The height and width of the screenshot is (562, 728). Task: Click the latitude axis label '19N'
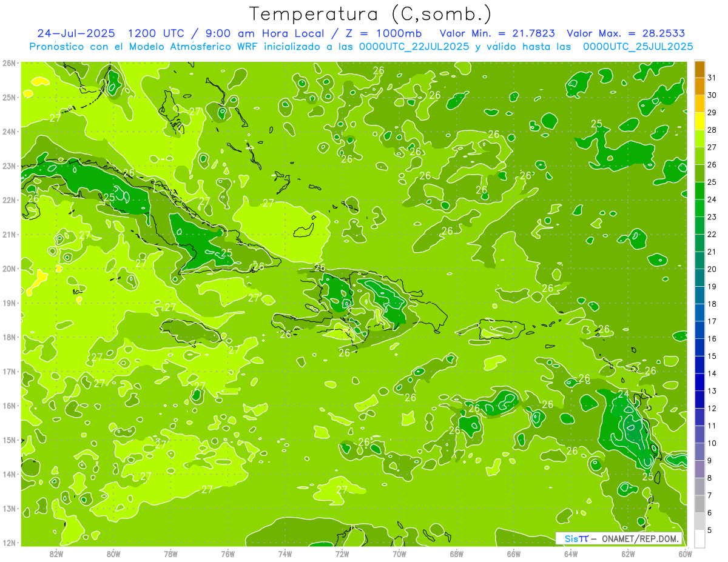click(x=9, y=303)
